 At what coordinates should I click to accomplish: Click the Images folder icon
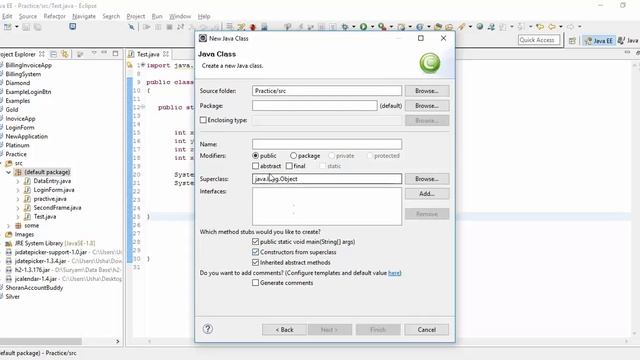[9, 234]
